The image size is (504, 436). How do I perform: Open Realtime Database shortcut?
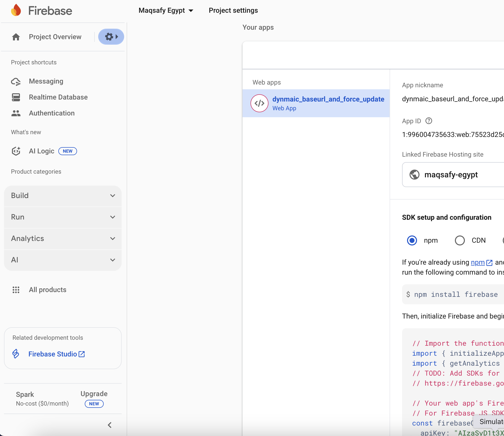[x=58, y=97]
